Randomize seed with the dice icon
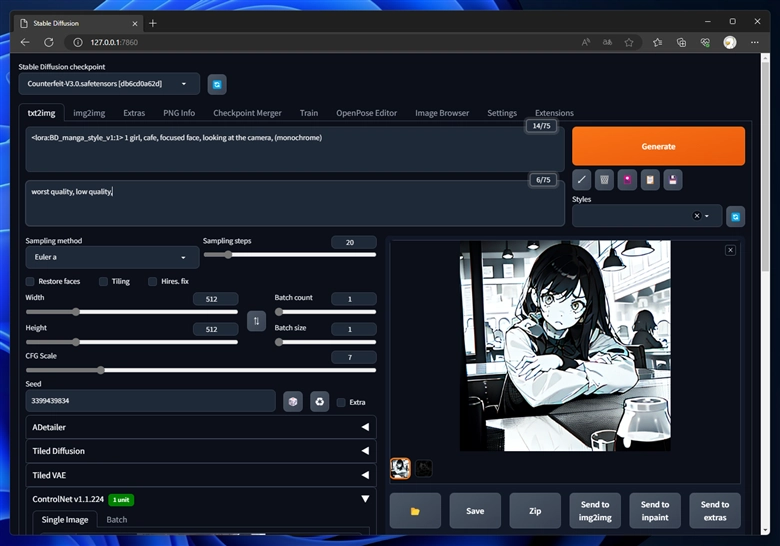 293,401
